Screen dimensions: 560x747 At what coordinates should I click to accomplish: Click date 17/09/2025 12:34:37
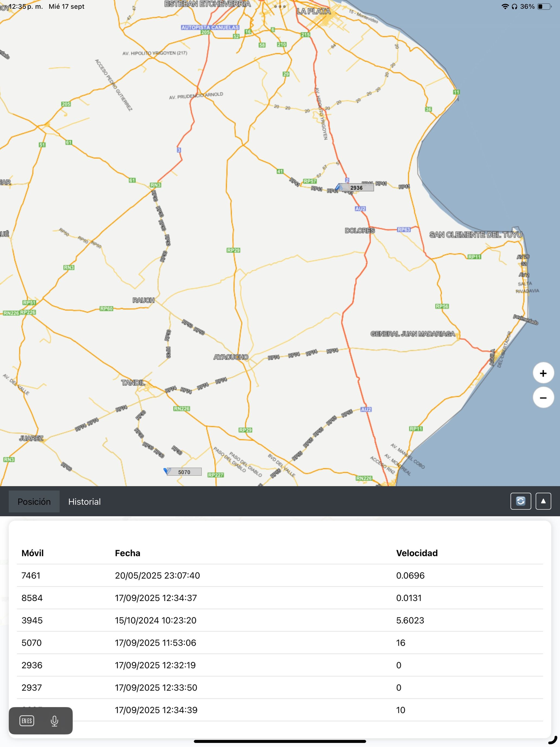[x=156, y=598]
